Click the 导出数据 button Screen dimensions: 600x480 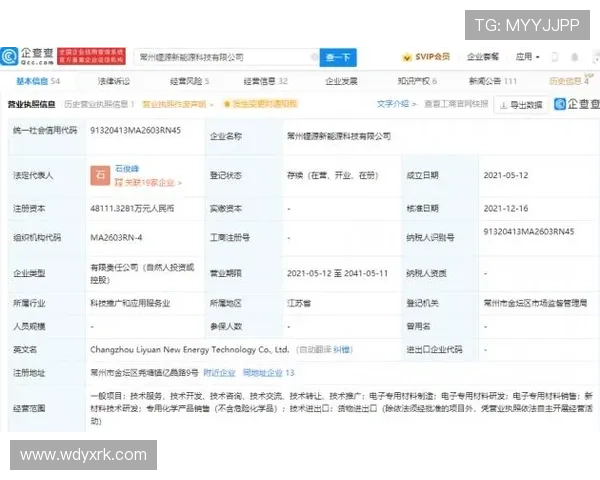(521, 105)
